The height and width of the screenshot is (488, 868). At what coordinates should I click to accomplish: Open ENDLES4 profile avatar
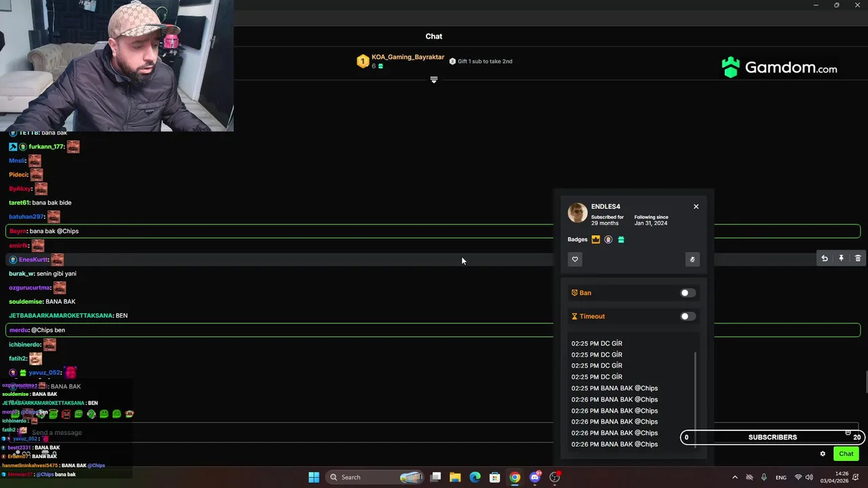pyautogui.click(x=578, y=213)
